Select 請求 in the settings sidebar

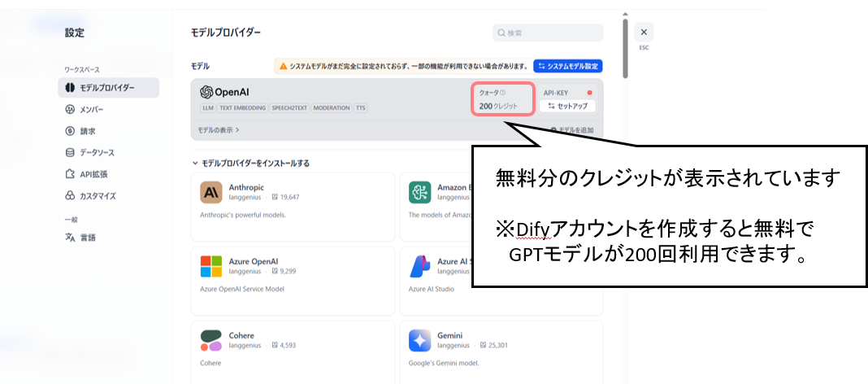(87, 131)
